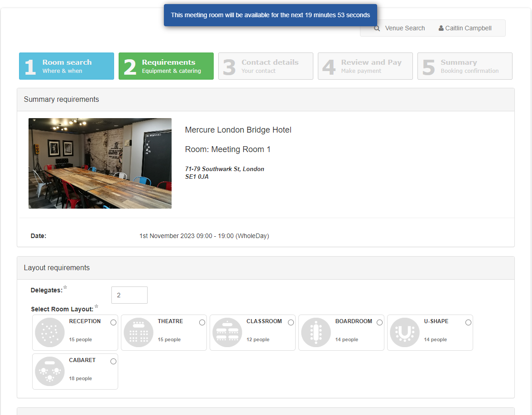
Task: Click the Theatre layout diagram icon
Action: coord(139,332)
